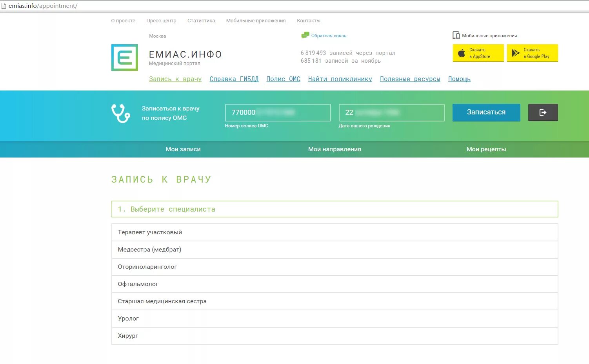Image resolution: width=589 pixels, height=364 pixels.
Task: Click the logout arrow icon button
Action: [x=543, y=112]
